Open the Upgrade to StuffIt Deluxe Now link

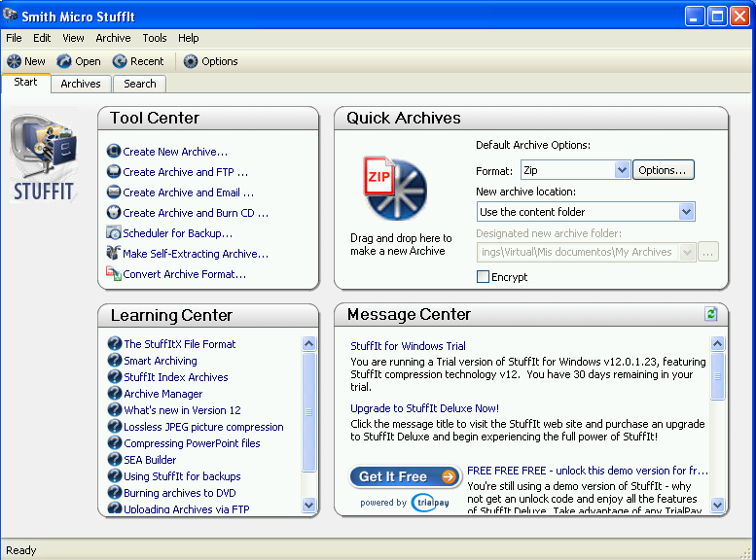point(424,408)
